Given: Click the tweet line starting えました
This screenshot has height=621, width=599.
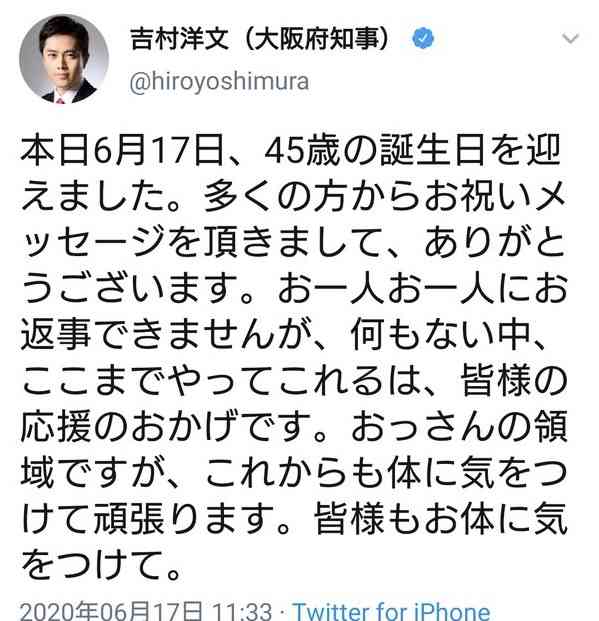Looking at the screenshot, I should pos(294,196).
